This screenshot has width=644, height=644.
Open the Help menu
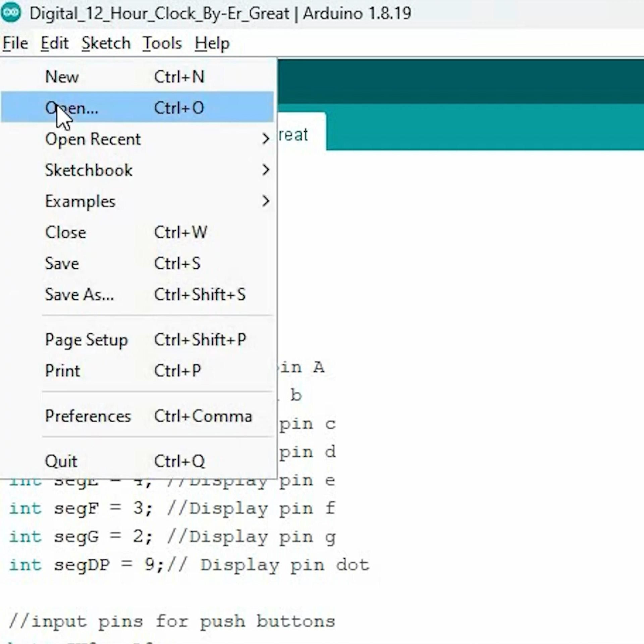212,43
